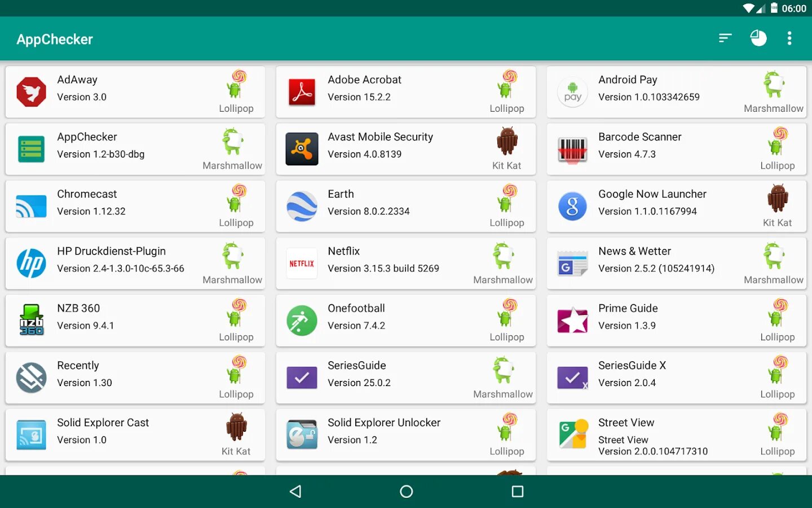
Task: Click the Google Now Launcher icon
Action: pyautogui.click(x=573, y=207)
